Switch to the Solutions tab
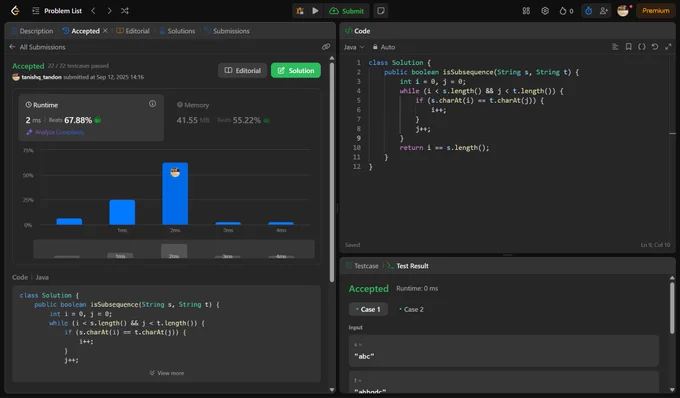 (x=177, y=31)
